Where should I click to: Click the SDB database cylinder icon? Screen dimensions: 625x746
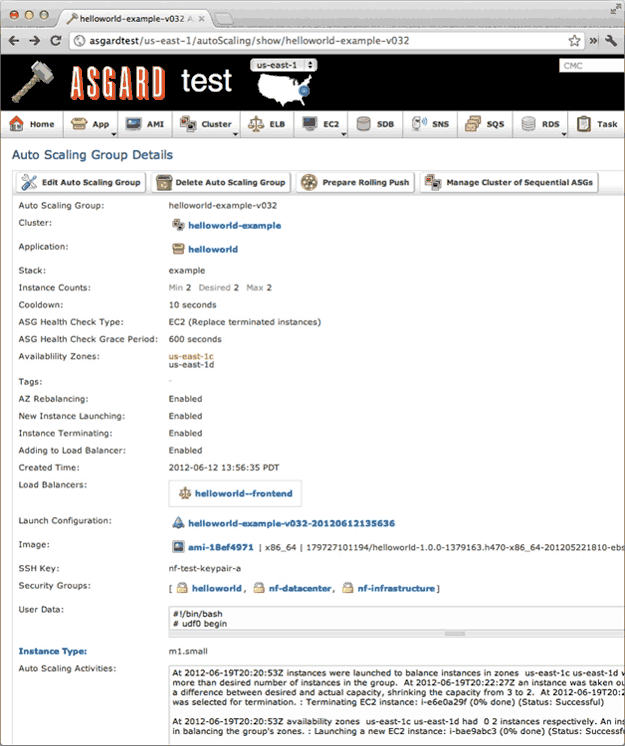pos(363,124)
